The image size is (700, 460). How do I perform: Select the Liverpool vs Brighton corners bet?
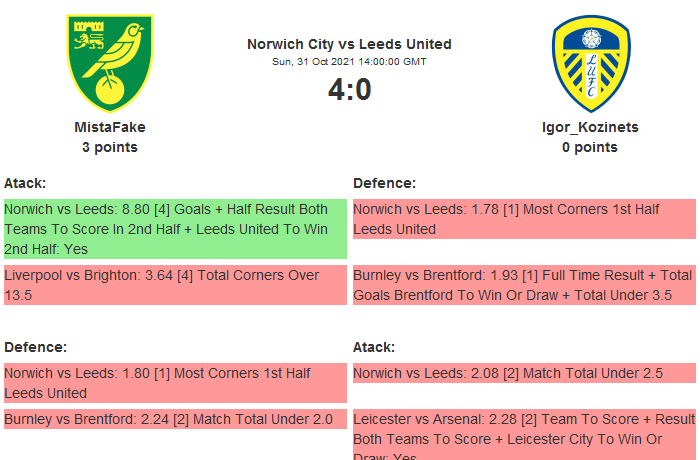pos(175,285)
